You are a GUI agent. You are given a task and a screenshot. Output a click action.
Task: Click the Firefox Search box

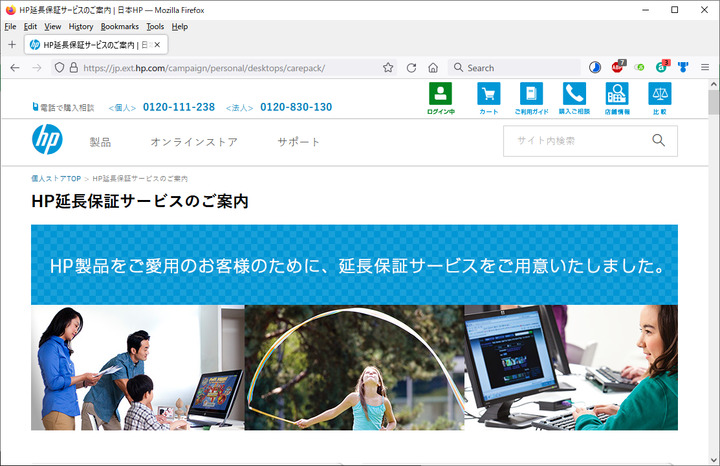[x=514, y=68]
